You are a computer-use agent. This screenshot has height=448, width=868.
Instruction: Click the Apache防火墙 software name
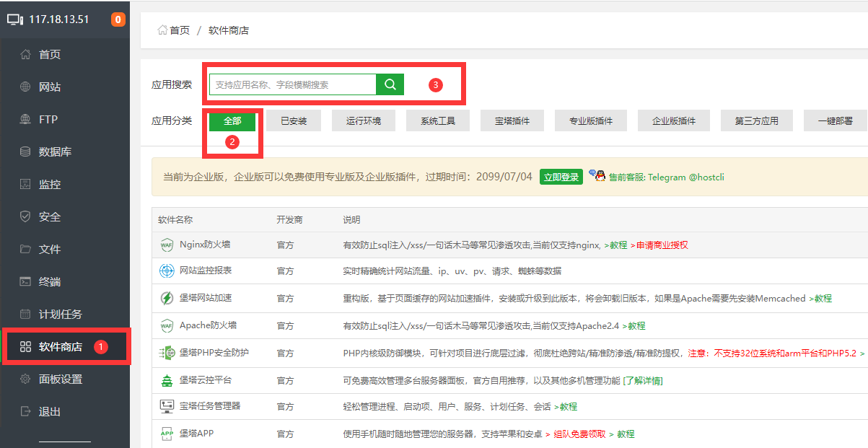(x=208, y=325)
